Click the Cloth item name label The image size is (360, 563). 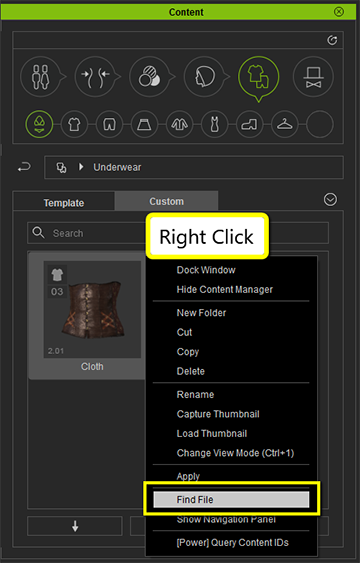click(x=92, y=367)
